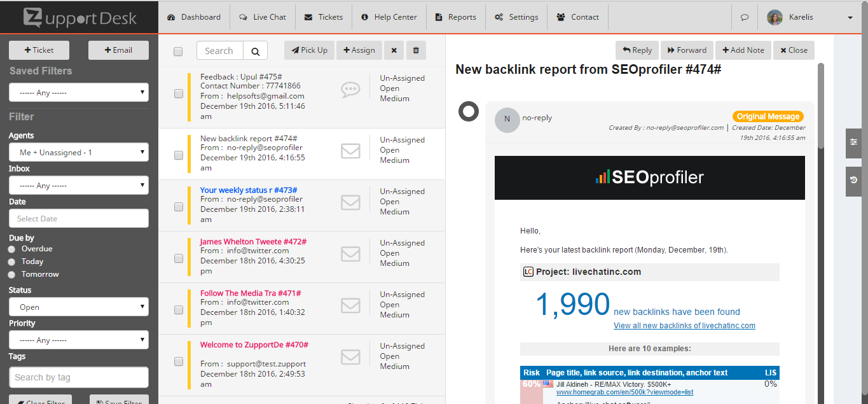Open the Priority dropdown
The height and width of the screenshot is (404, 868).
pos(79,340)
